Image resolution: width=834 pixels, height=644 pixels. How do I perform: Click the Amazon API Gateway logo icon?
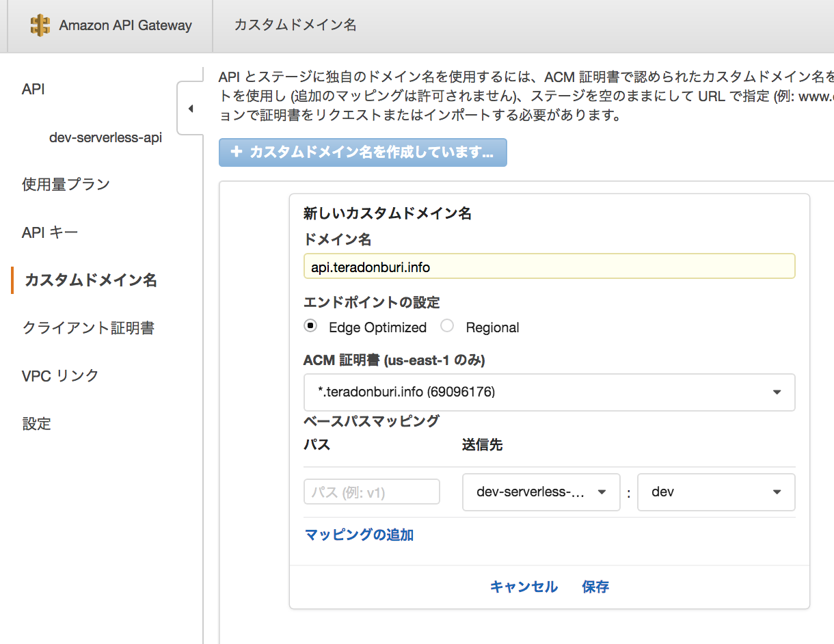pyautogui.click(x=40, y=26)
